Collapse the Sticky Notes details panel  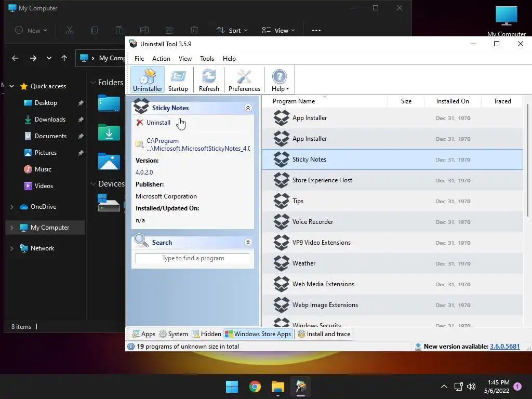click(x=248, y=108)
